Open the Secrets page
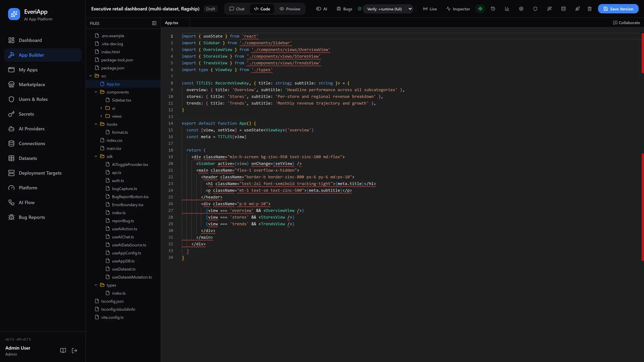This screenshot has width=644, height=362. coord(43,114)
